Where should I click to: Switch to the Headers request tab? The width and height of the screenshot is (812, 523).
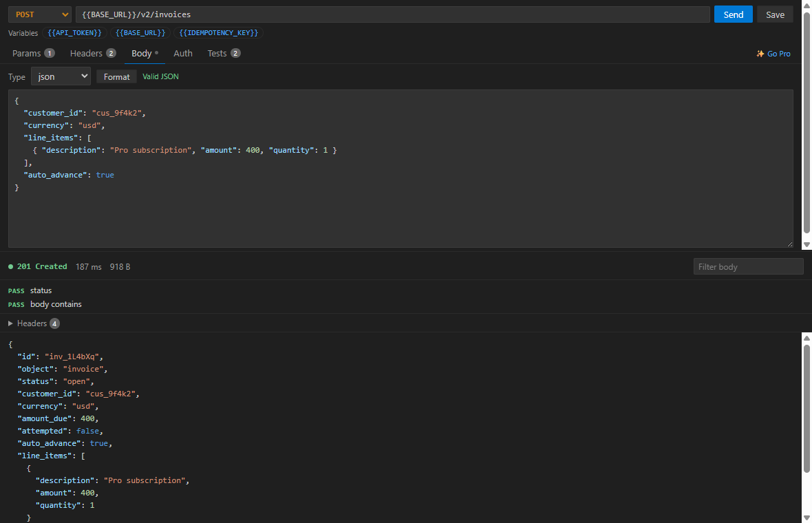(x=93, y=54)
